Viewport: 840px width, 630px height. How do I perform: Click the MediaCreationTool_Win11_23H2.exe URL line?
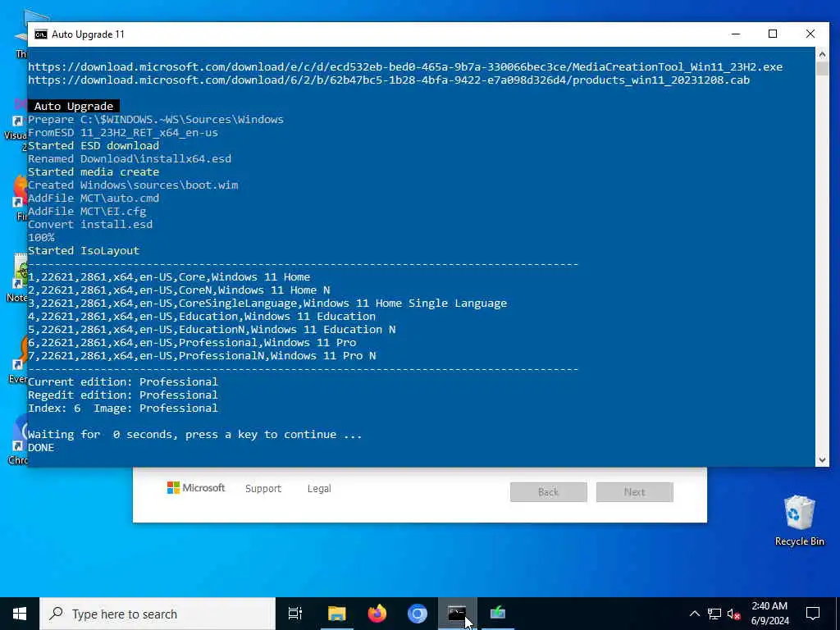(405, 67)
